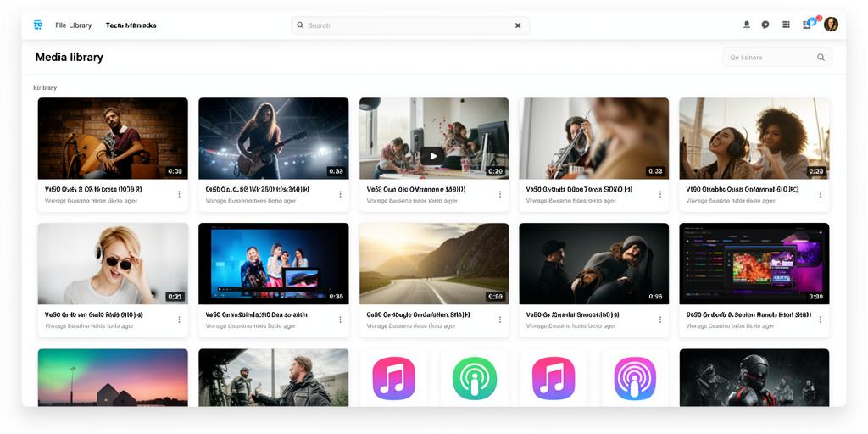This screenshot has height=434, width=868.
Task: Open the user profile avatar
Action: (831, 25)
